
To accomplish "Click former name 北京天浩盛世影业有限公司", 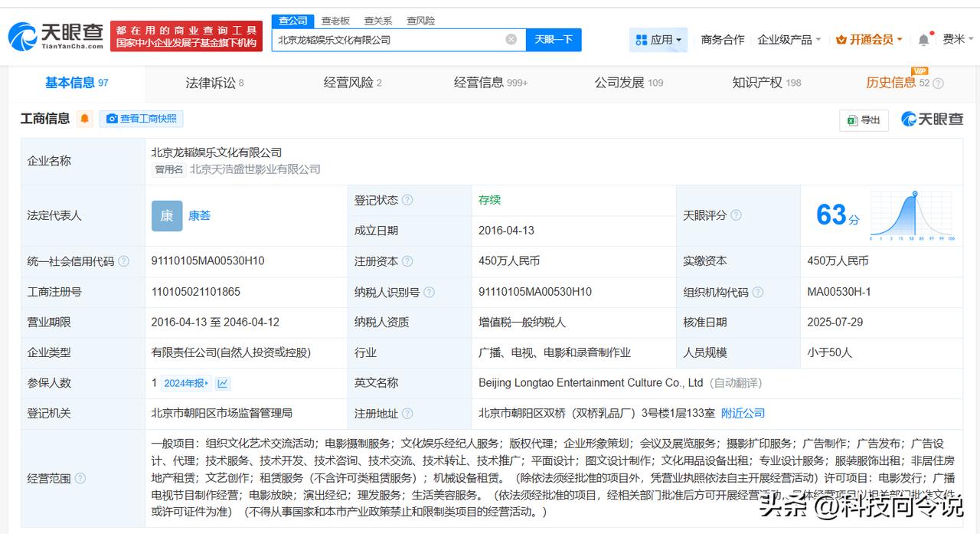I will (255, 169).
